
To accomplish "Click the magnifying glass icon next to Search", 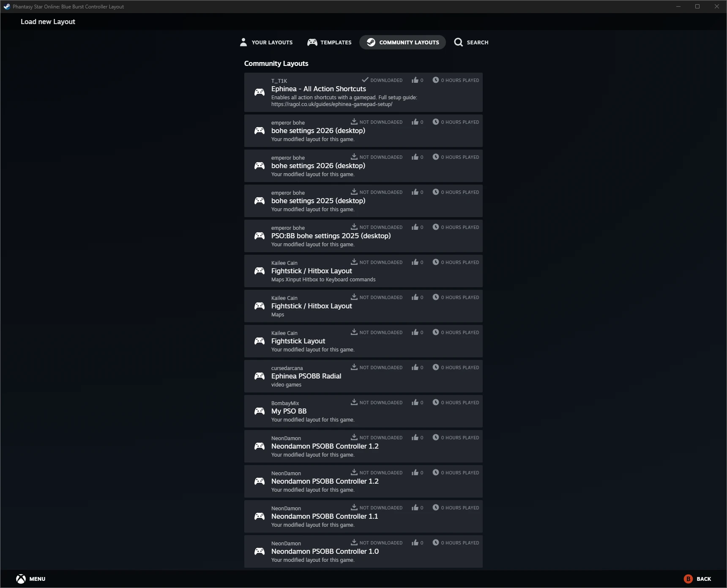I will pyautogui.click(x=458, y=42).
